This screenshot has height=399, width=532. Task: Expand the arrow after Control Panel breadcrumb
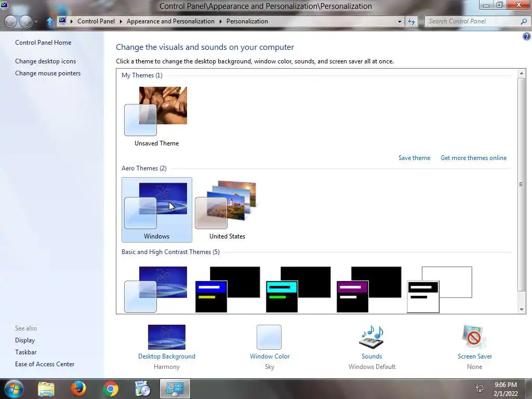tap(121, 21)
